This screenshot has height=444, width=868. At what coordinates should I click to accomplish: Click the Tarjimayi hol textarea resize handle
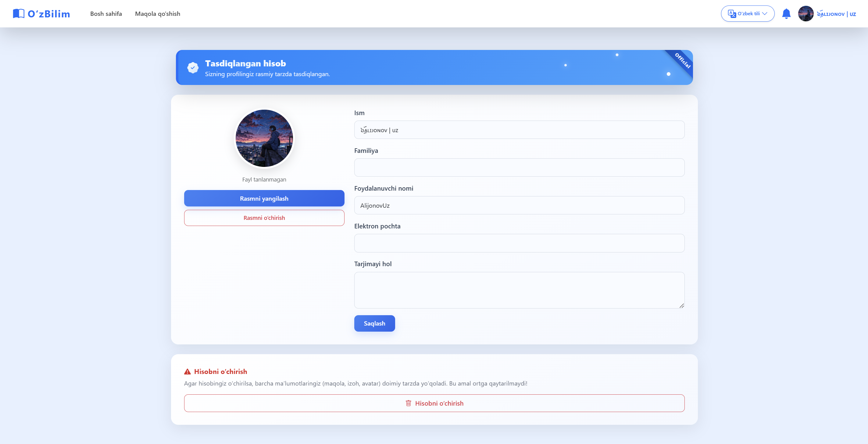pyautogui.click(x=682, y=306)
